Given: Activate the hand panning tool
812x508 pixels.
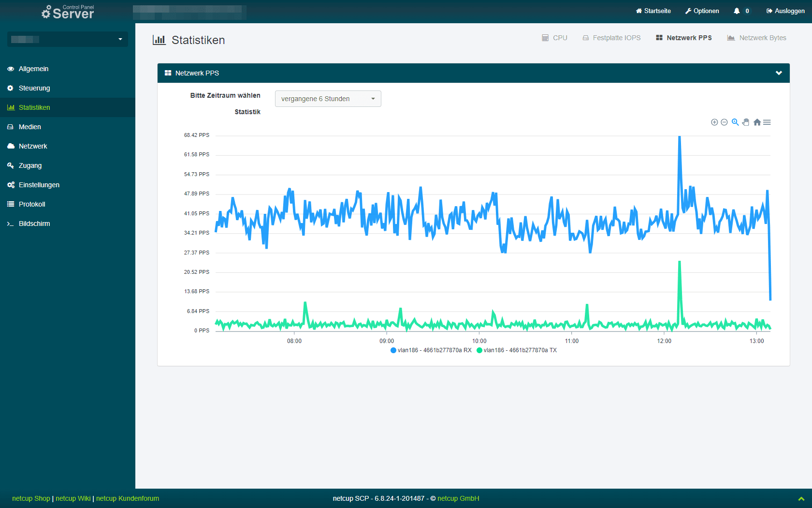Looking at the screenshot, I should tap(746, 122).
